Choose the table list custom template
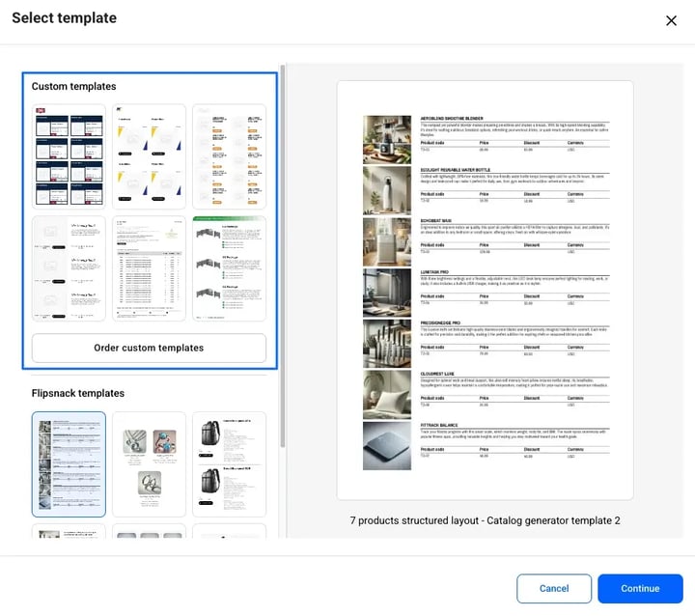 point(149,268)
